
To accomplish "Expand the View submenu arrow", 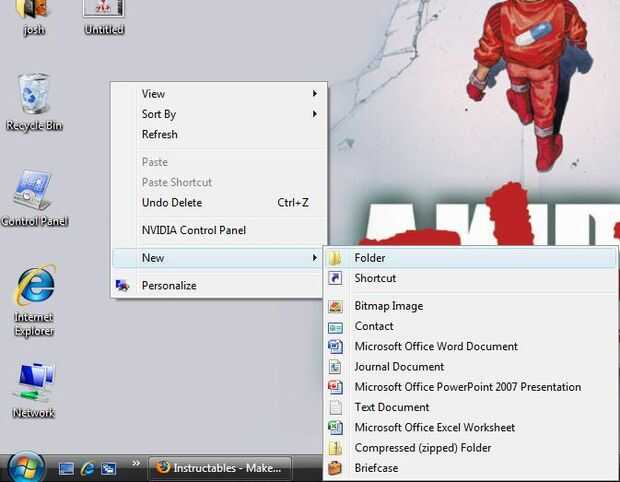I will [315, 94].
